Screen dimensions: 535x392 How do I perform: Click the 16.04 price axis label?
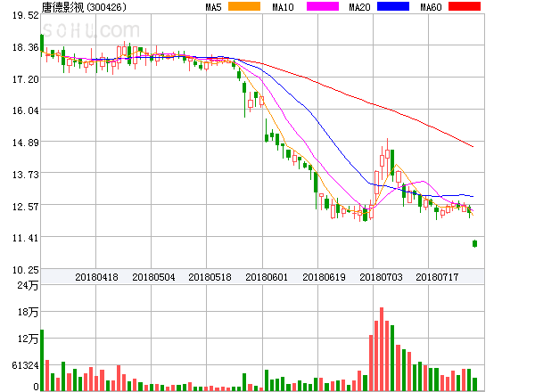click(26, 110)
